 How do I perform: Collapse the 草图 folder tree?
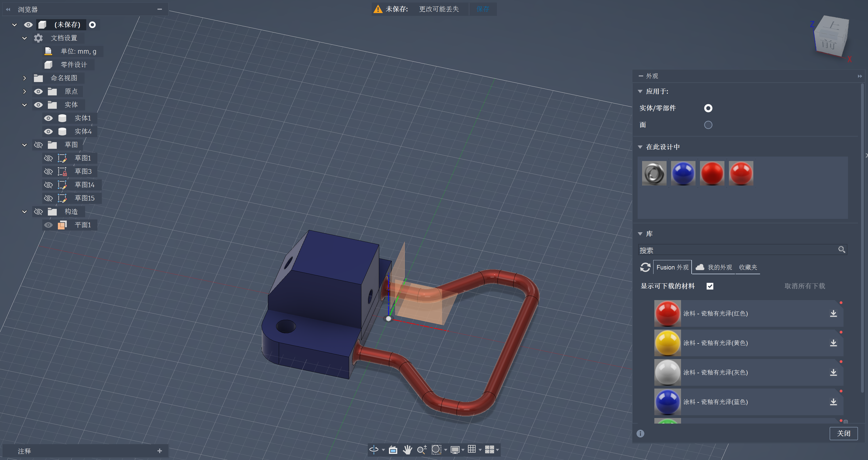24,145
